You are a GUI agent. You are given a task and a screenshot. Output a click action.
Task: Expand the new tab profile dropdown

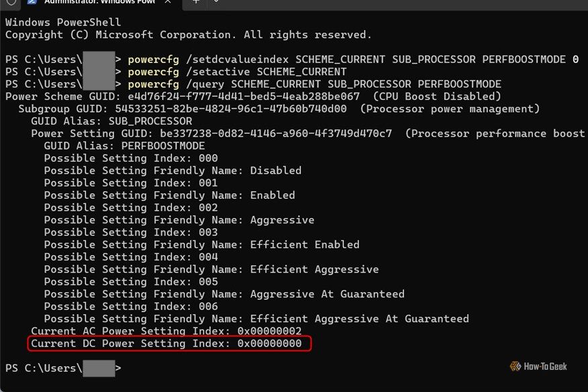216,2
